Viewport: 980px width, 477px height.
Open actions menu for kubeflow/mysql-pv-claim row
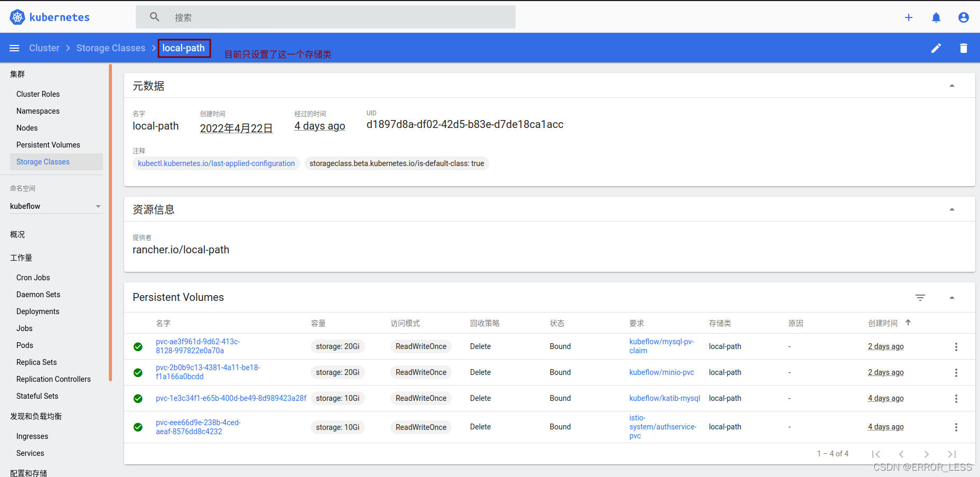(956, 347)
